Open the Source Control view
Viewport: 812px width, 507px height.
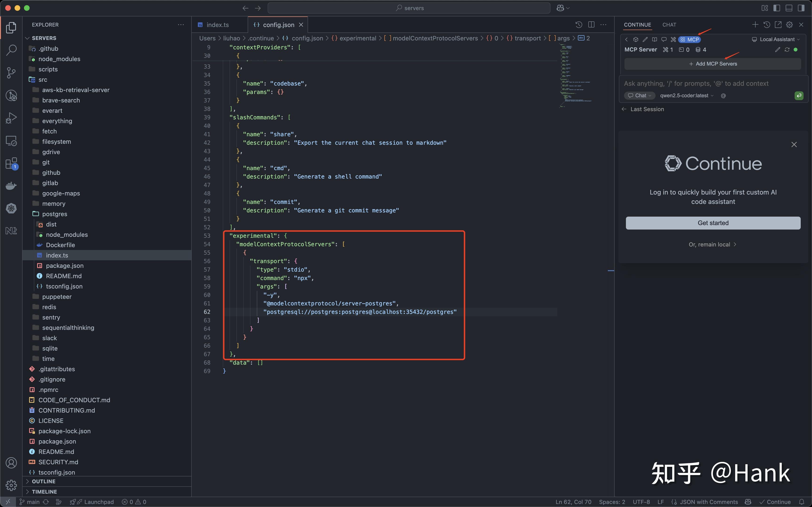click(11, 72)
